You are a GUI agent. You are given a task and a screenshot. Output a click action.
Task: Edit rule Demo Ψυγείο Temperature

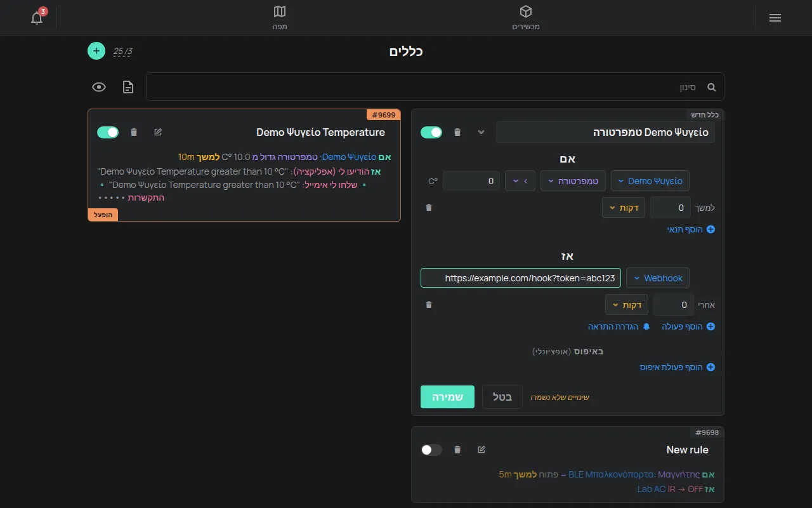pyautogui.click(x=158, y=132)
